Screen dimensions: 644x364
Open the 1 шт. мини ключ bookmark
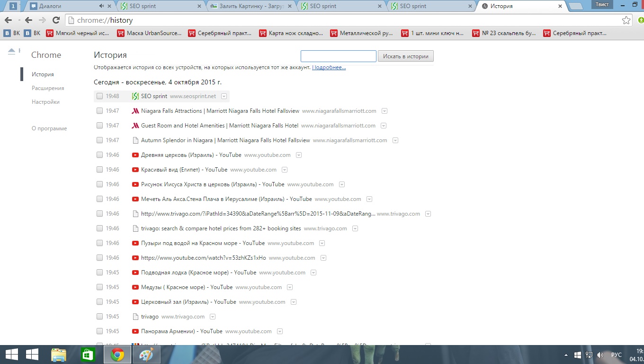click(x=432, y=33)
